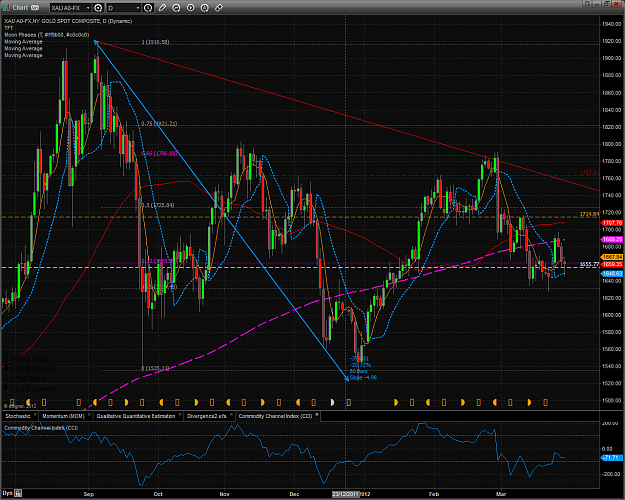Select the eraser tool icon
This screenshot has width=625, height=500.
tap(219, 8)
